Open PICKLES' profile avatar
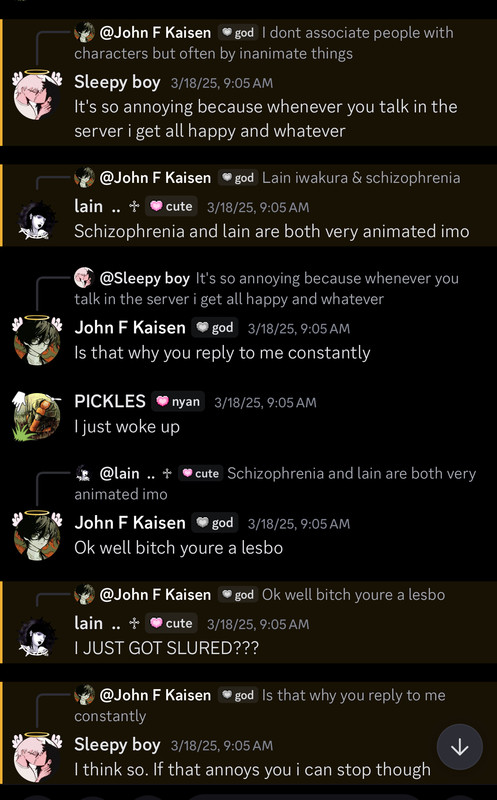 point(37,416)
